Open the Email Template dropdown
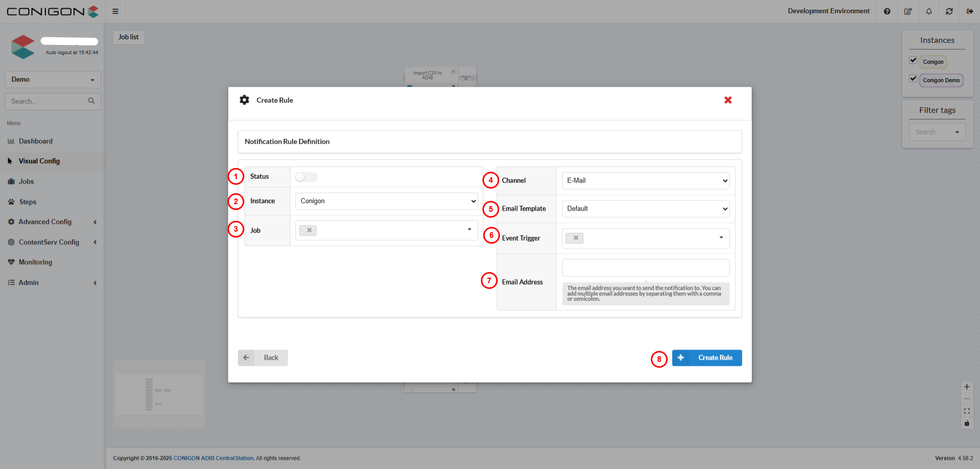Viewport: 980px width, 469px height. [645, 209]
